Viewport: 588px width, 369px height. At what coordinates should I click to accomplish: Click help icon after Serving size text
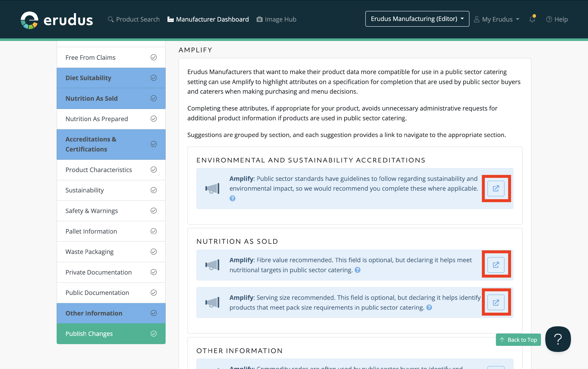click(429, 307)
